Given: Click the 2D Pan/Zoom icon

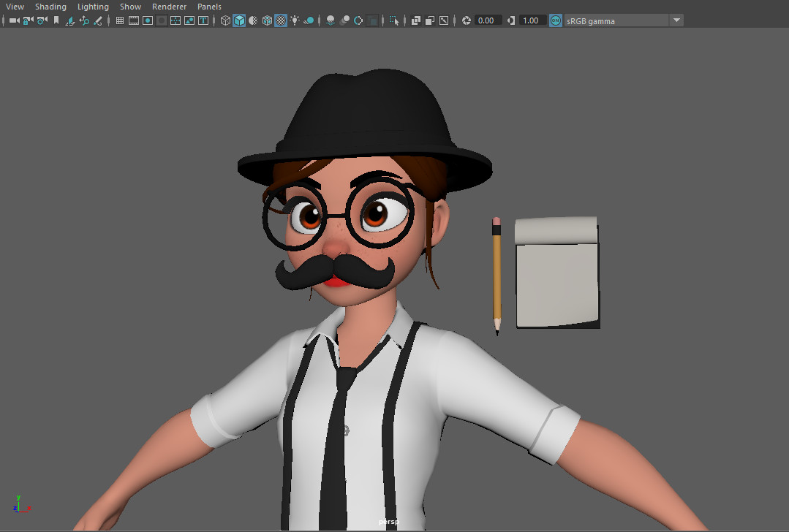Looking at the screenshot, I should pyautogui.click(x=84, y=20).
